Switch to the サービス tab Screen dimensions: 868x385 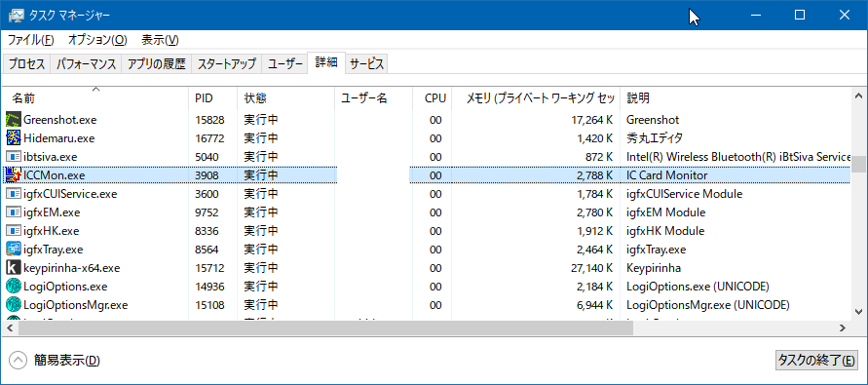pos(366,63)
